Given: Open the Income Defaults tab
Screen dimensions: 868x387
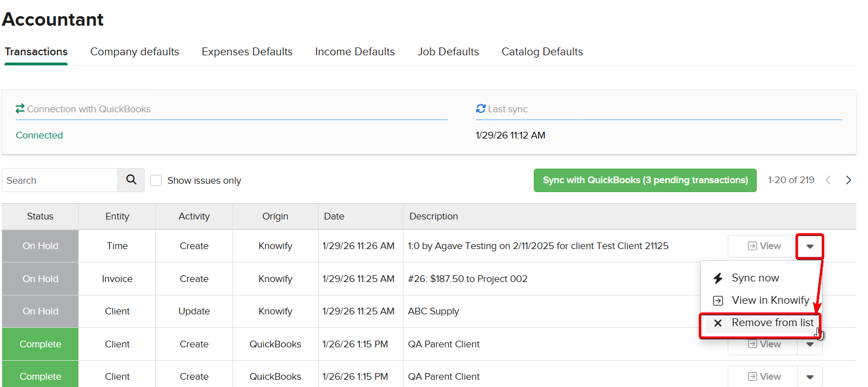Looking at the screenshot, I should pyautogui.click(x=355, y=52).
